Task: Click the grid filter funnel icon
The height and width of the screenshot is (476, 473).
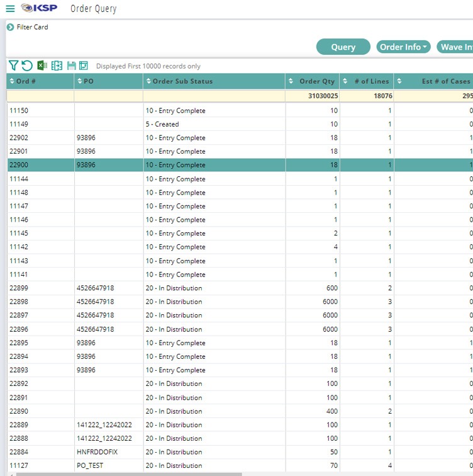Action: click(13, 65)
